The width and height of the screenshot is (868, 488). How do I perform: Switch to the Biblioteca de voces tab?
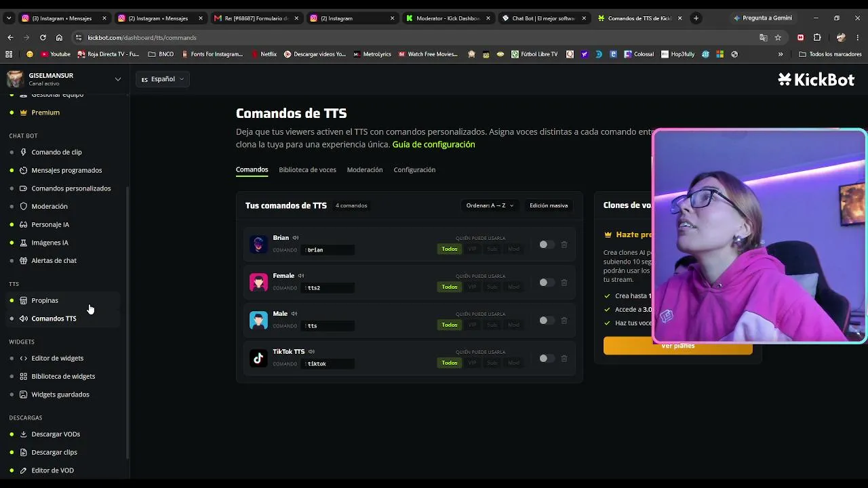point(307,169)
